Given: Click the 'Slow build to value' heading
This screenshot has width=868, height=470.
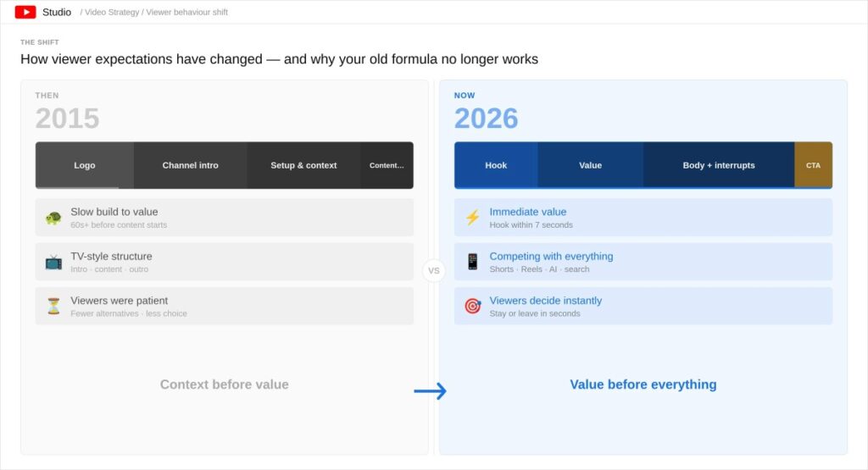Looking at the screenshot, I should pos(114,212).
